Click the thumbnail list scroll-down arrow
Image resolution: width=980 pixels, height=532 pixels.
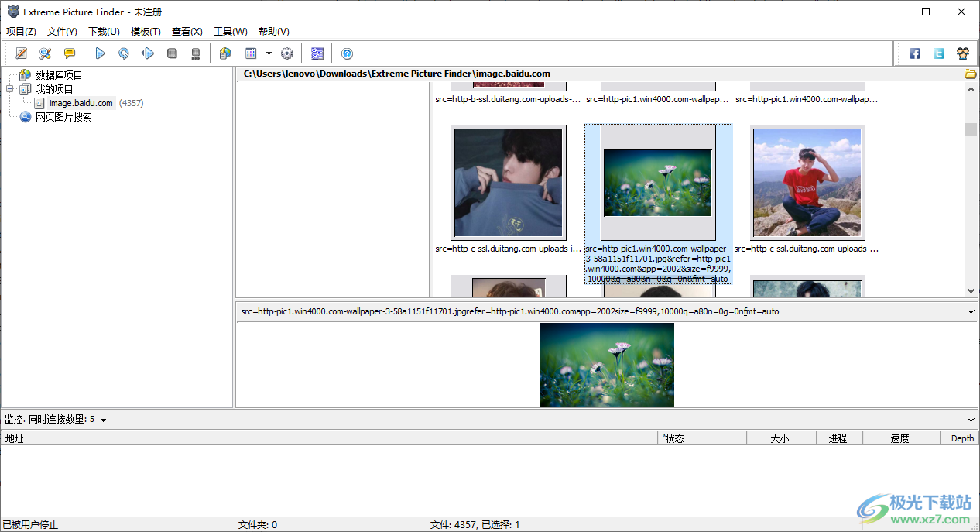(971, 291)
